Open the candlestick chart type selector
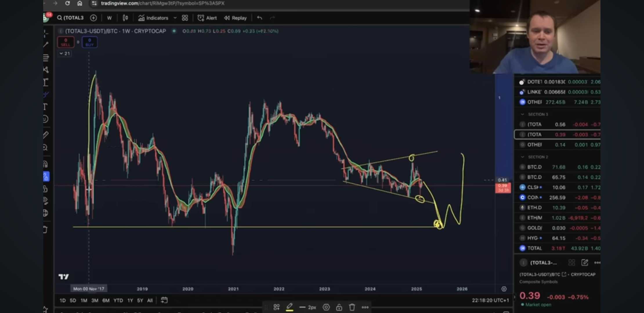 [125, 18]
